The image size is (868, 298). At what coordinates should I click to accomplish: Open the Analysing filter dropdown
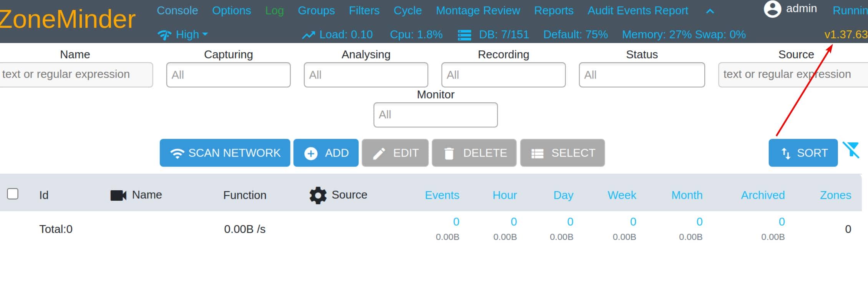[x=366, y=75]
